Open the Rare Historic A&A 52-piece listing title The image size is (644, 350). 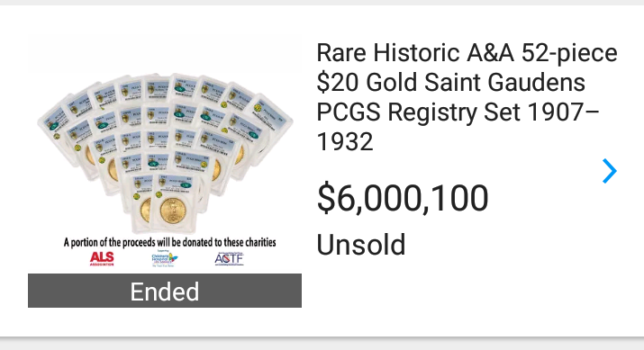point(467,97)
